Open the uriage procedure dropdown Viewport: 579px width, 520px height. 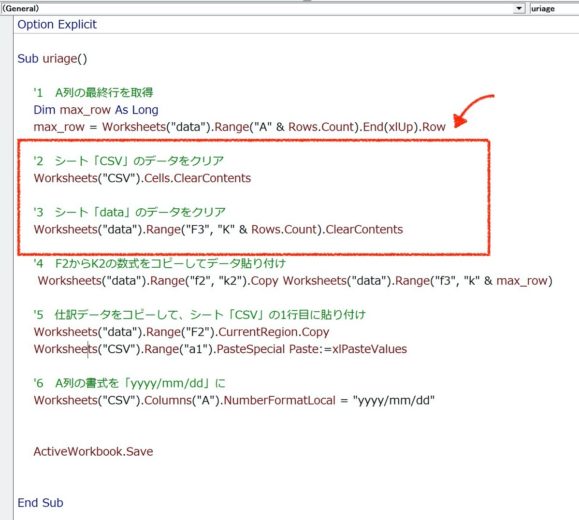pos(554,8)
